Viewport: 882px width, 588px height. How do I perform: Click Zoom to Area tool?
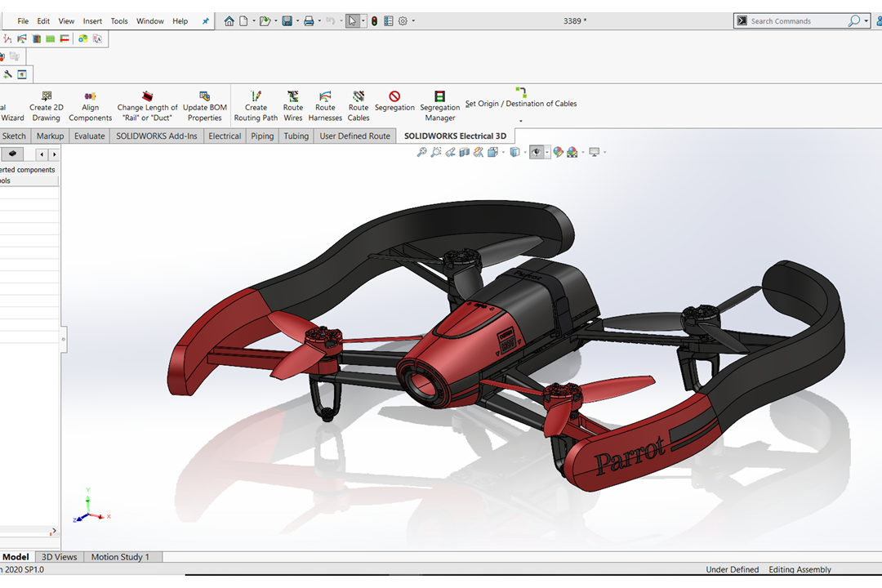pyautogui.click(x=436, y=152)
